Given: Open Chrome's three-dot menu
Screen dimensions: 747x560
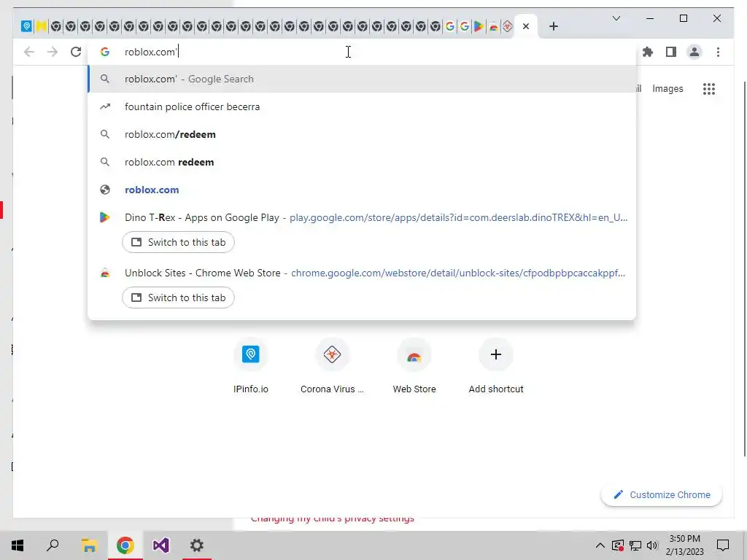Looking at the screenshot, I should coord(718,52).
